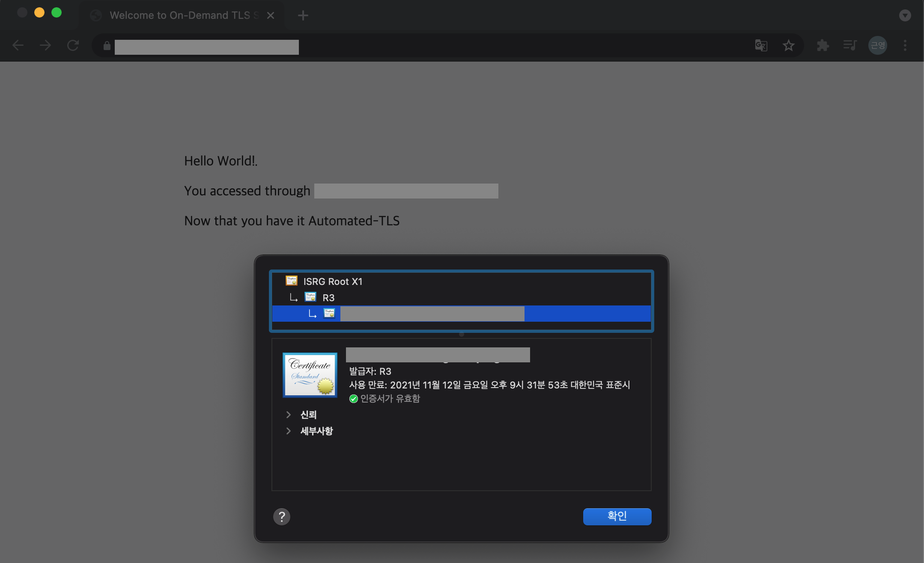
Task: Click the Google Translate page icon
Action: [x=761, y=45]
